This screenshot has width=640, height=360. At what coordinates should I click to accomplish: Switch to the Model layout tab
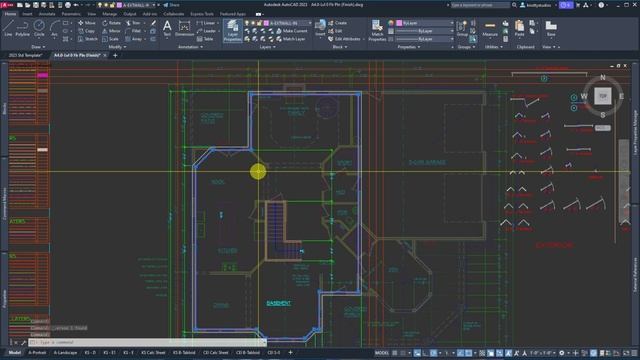pos(14,353)
